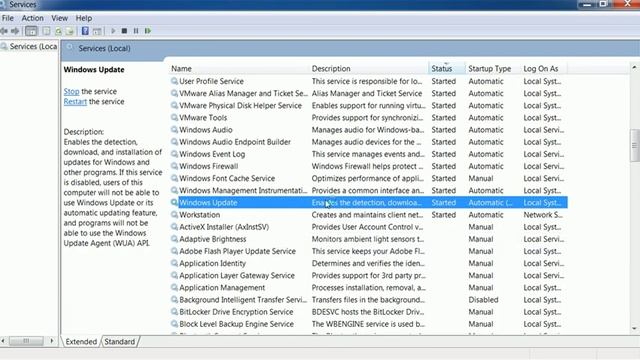Click the Services icon in title bar
Viewport: 640px width, 360px height.
(3, 4)
